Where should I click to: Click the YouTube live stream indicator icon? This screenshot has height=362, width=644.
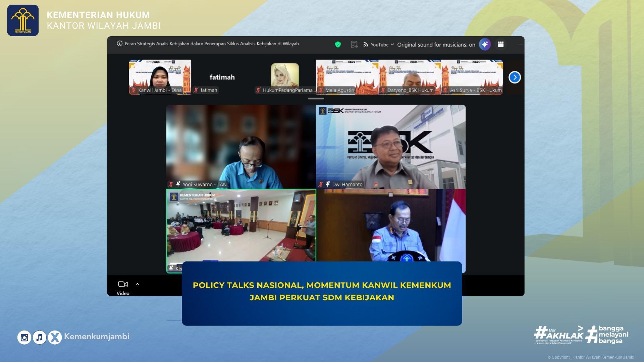(366, 45)
